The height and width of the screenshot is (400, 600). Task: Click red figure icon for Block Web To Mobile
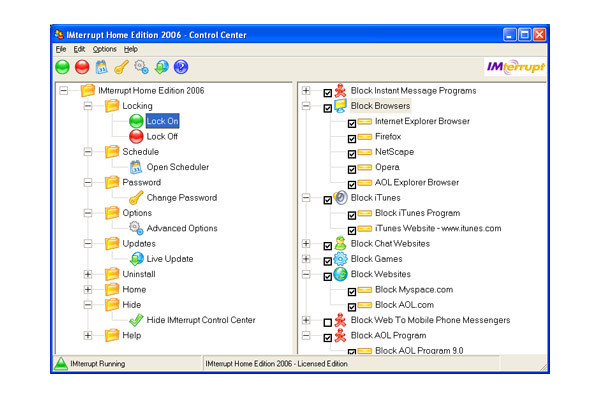coord(340,320)
